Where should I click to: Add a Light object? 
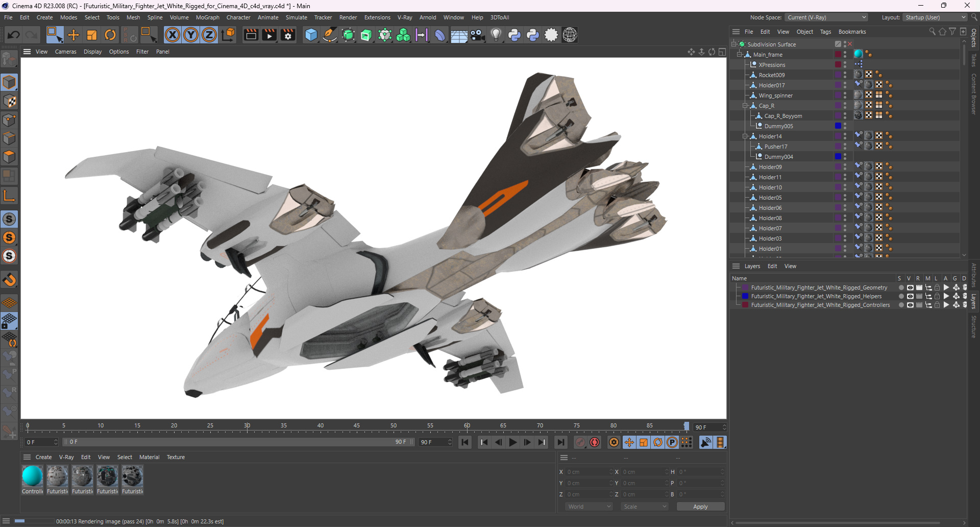[x=496, y=35]
